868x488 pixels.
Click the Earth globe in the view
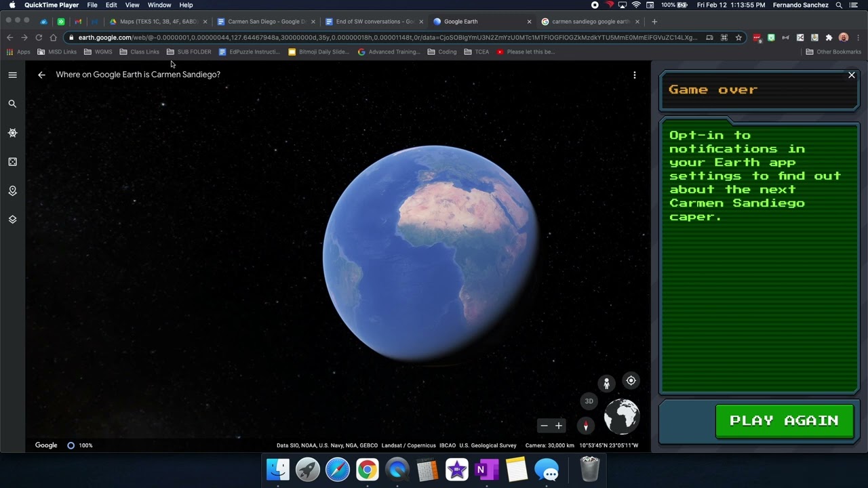click(432, 253)
